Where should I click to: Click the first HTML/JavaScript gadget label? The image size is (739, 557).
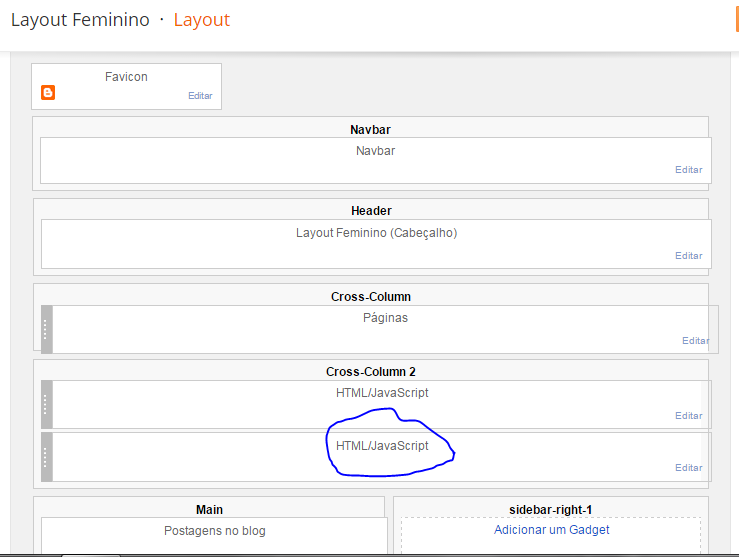(382, 393)
